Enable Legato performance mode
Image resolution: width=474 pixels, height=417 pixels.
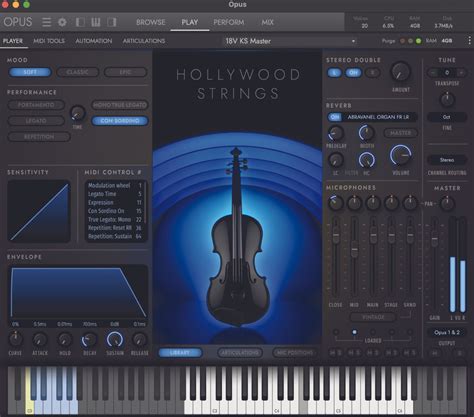pyautogui.click(x=36, y=121)
